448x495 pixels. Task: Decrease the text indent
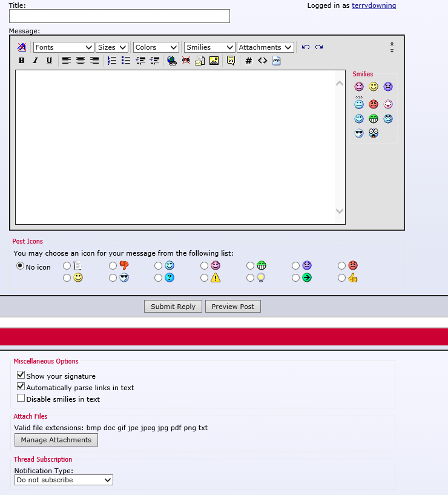(x=140, y=61)
